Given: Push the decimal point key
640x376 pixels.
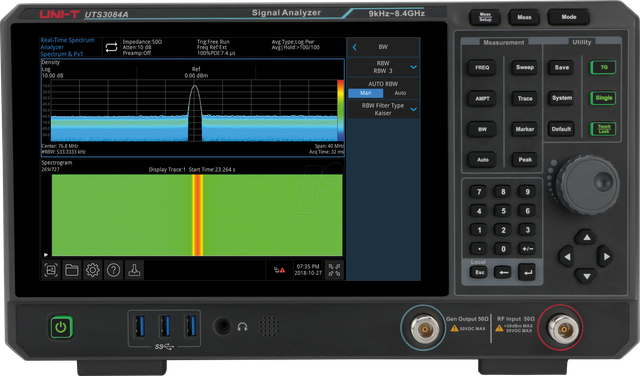Looking at the screenshot, I should click(479, 249).
